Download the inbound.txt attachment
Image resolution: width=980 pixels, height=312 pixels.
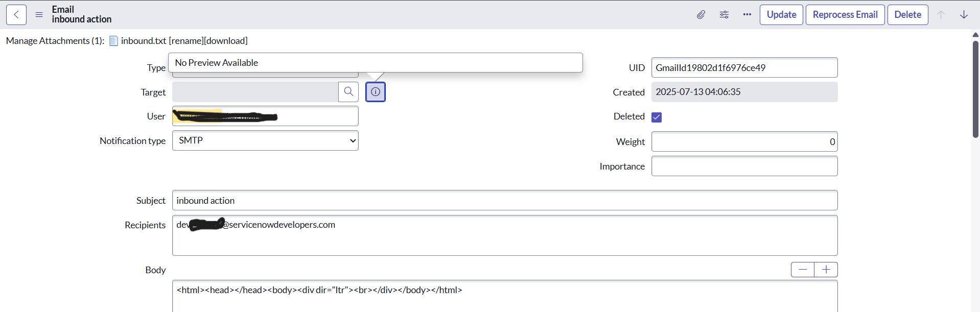point(226,41)
